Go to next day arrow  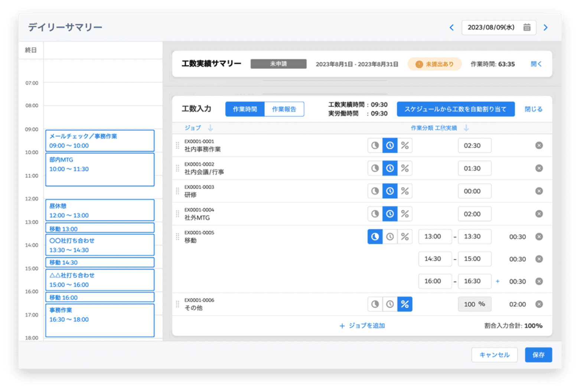coord(545,27)
